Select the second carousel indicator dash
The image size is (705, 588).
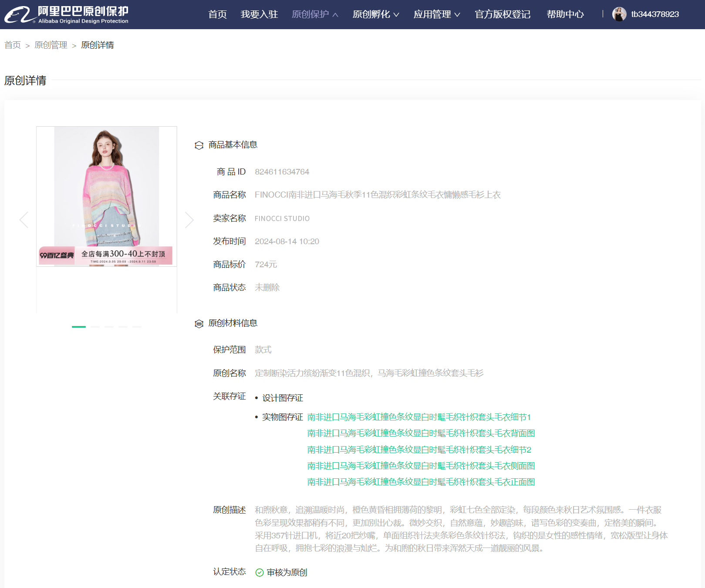point(95,326)
